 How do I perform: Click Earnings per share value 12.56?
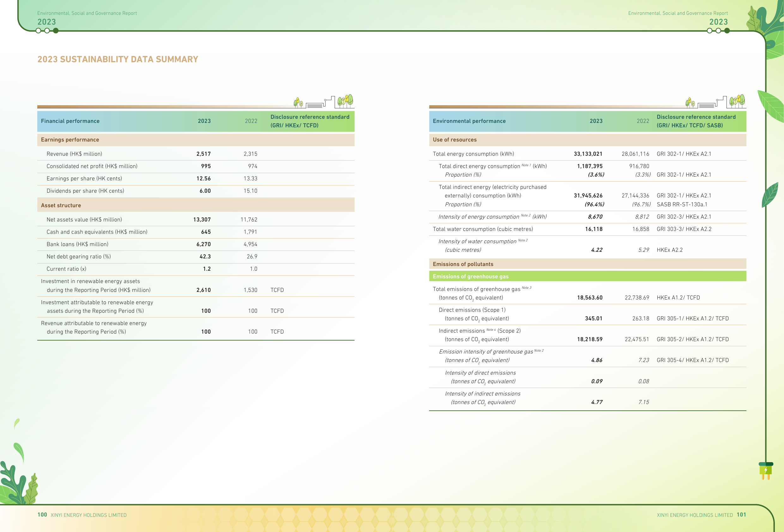pyautogui.click(x=204, y=178)
